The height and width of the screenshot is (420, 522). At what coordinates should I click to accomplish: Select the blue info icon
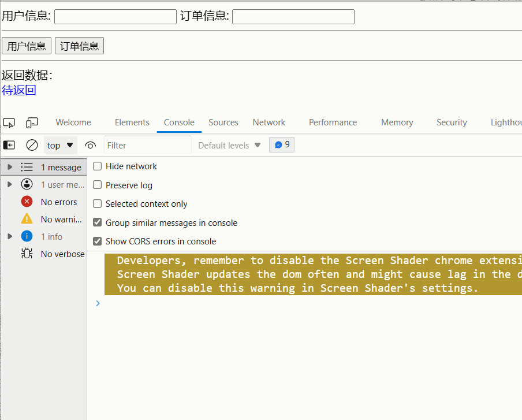tap(27, 236)
